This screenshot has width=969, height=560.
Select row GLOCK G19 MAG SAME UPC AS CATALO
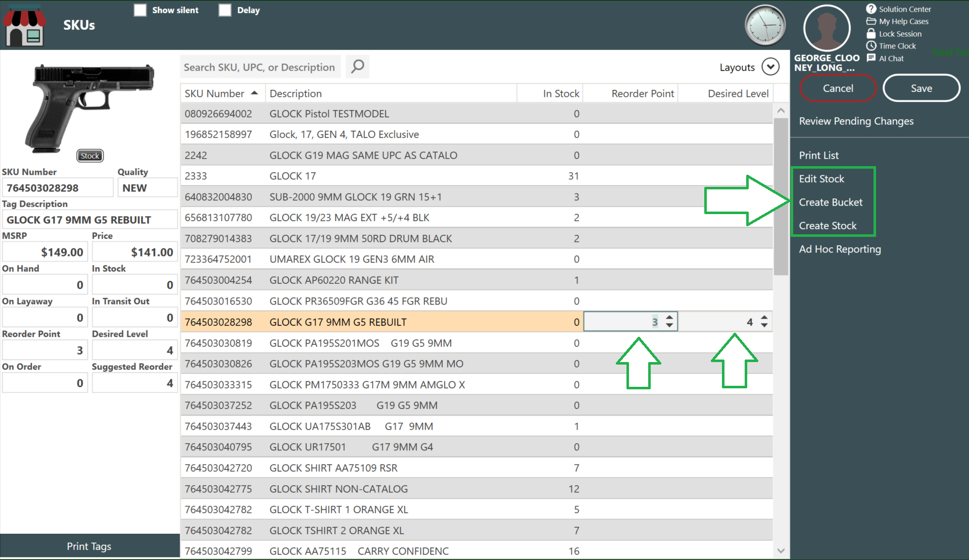tap(476, 155)
